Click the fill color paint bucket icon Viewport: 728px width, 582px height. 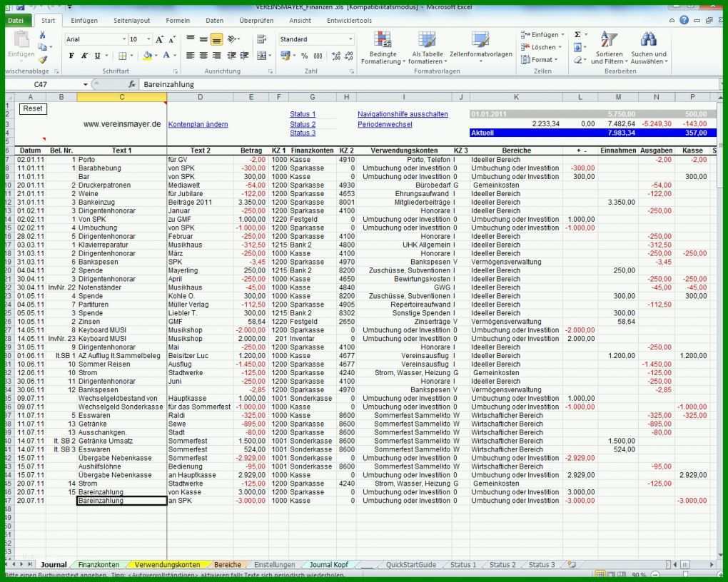[x=147, y=56]
